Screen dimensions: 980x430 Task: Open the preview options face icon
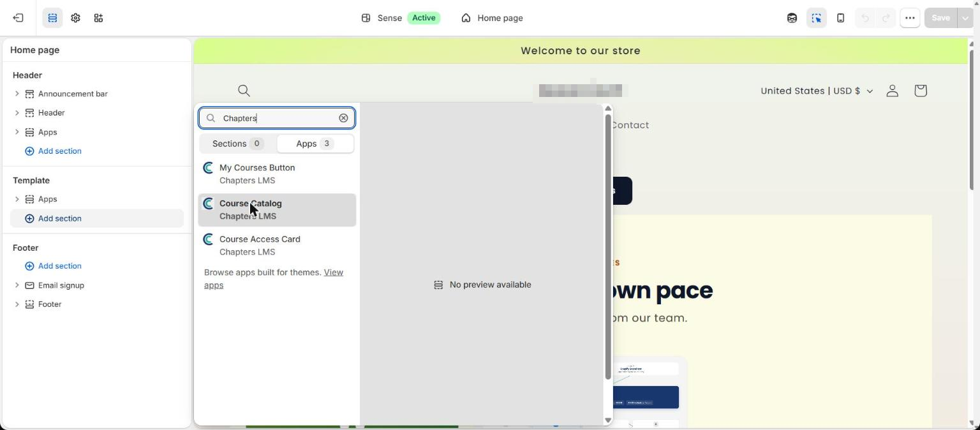click(x=792, y=18)
